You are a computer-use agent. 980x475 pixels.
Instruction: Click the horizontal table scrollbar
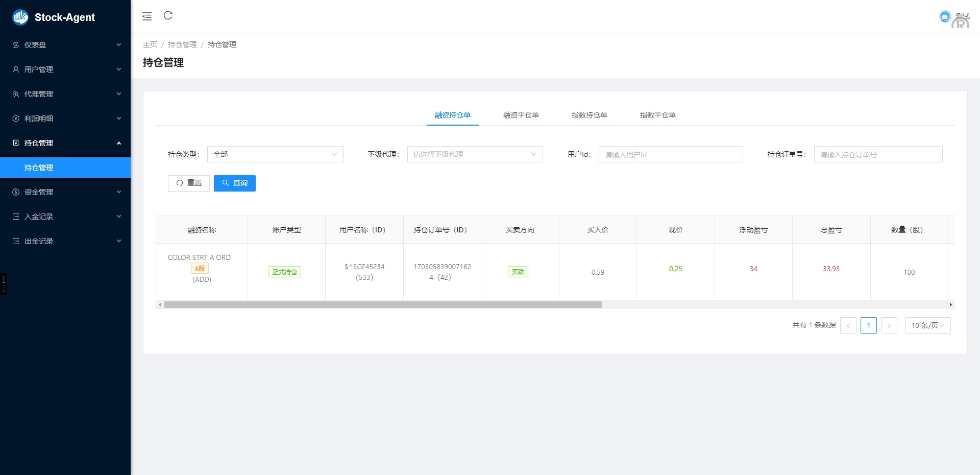pyautogui.click(x=383, y=305)
